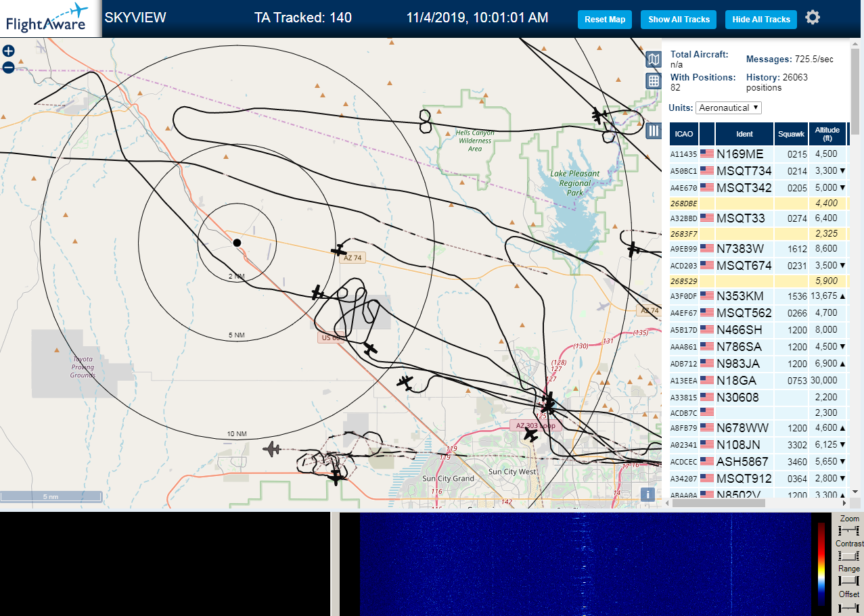
Task: Select aircraft icon crossing the 5 NM ring
Action: click(318, 293)
